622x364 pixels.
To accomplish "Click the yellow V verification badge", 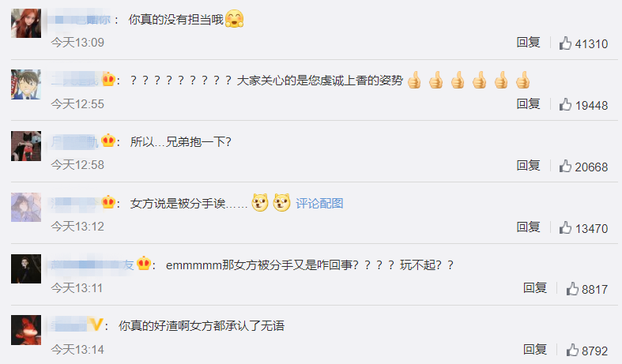I will [96, 325].
